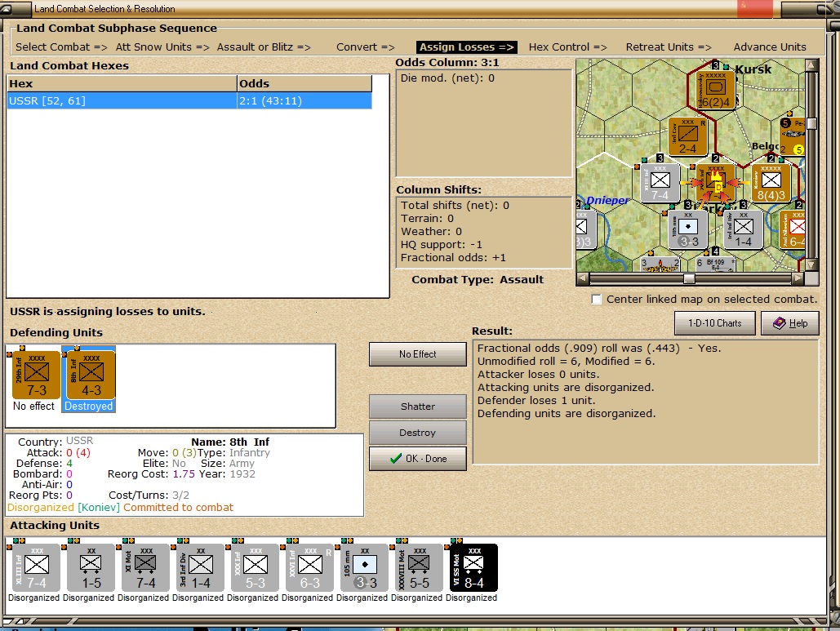The height and width of the screenshot is (631, 840).
Task: Click the minimap scroll left arrow
Action: click(582, 278)
